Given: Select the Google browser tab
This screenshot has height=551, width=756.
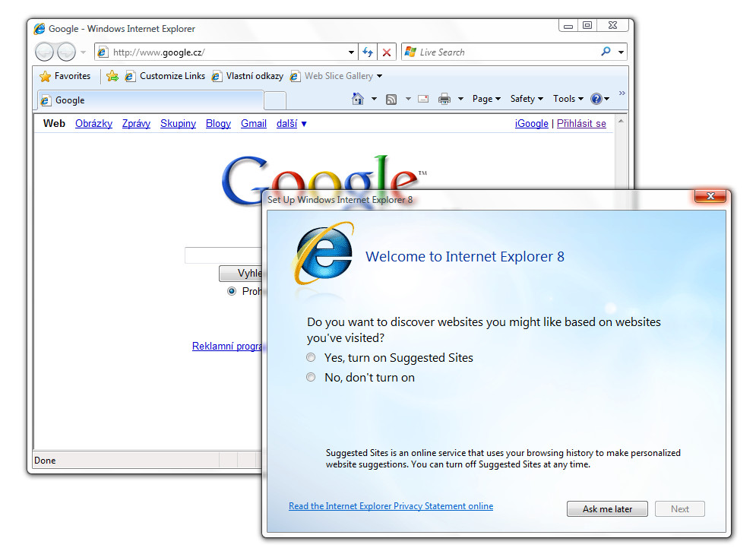Looking at the screenshot, I should (x=150, y=100).
